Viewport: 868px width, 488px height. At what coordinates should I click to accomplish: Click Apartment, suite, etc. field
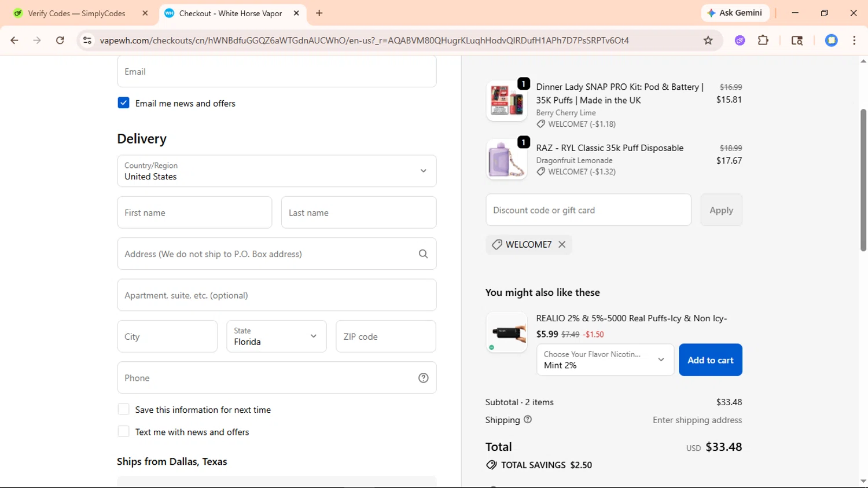pos(277,295)
